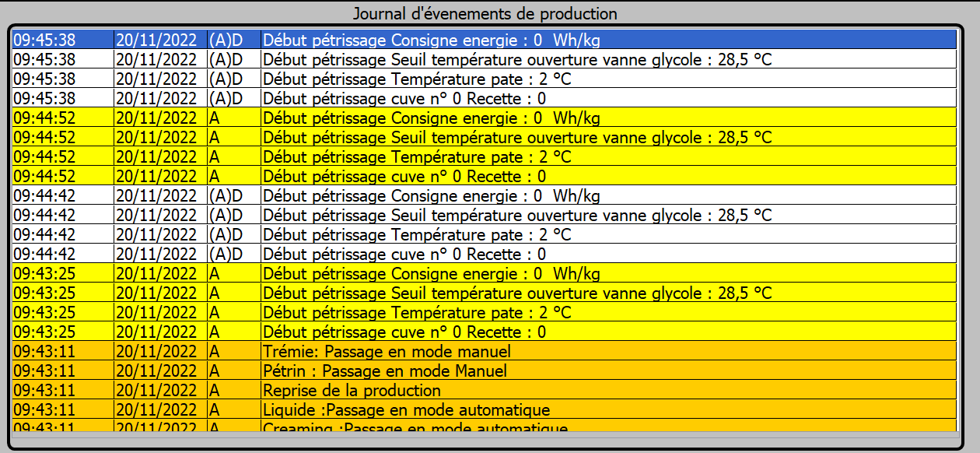The image size is (980, 453).
Task: Click the 09:44:52 Seuil température ouverture vanne row
Action: click(x=517, y=138)
